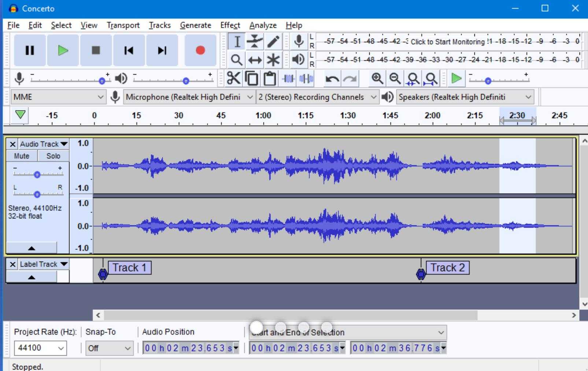Image resolution: width=588 pixels, height=371 pixels.
Task: Paste with the clipboard icon
Action: point(270,78)
